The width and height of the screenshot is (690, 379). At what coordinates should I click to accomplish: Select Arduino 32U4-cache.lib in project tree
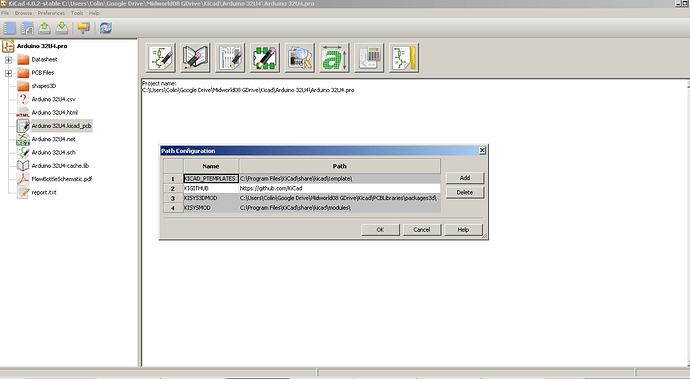60,166
